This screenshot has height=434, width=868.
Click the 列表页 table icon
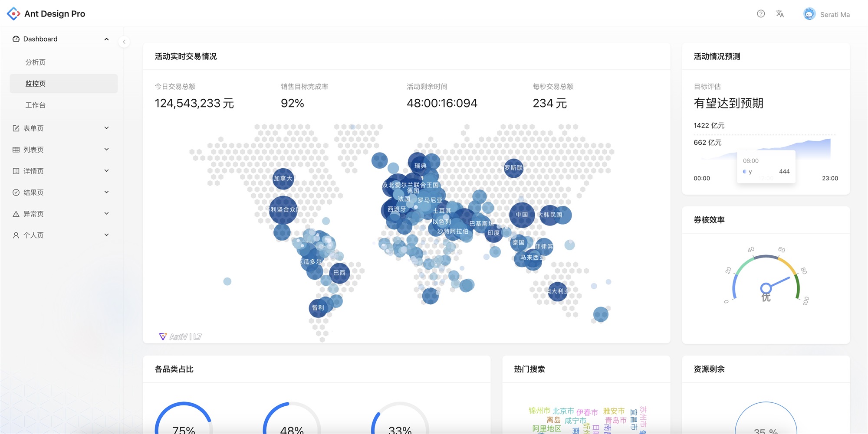coord(16,150)
